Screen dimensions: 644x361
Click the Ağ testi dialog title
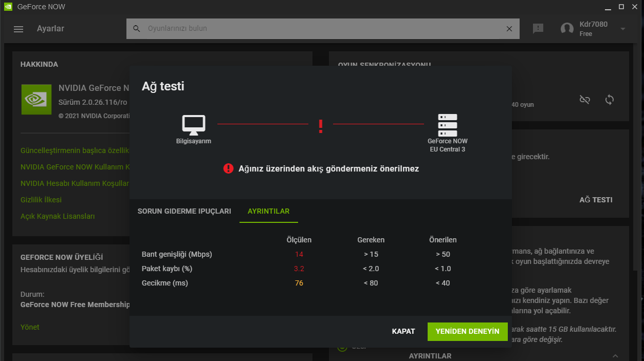(x=163, y=86)
